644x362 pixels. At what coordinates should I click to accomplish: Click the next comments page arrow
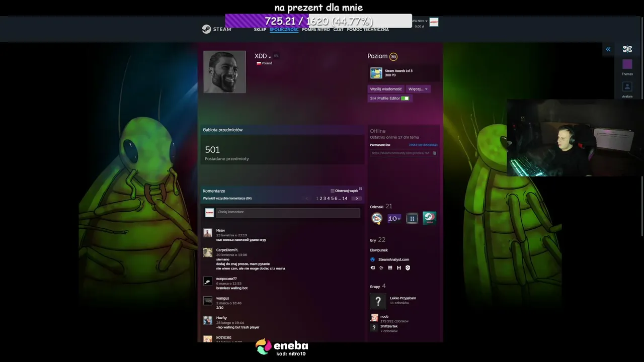356,199
